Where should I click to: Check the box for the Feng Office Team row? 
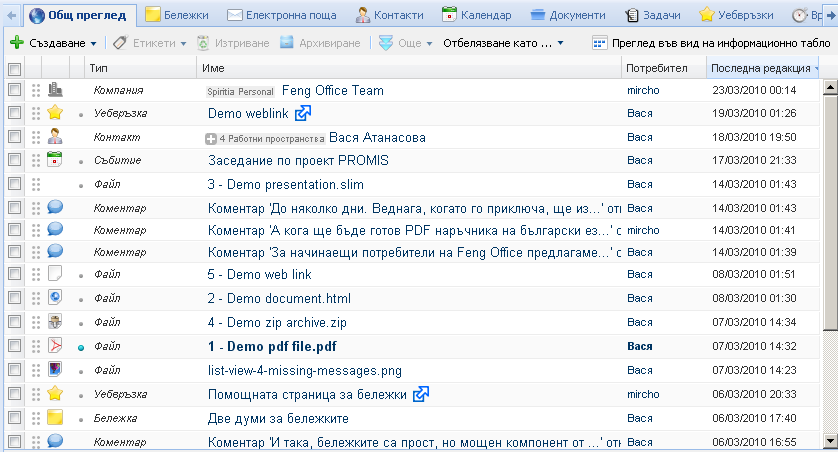coord(14,90)
